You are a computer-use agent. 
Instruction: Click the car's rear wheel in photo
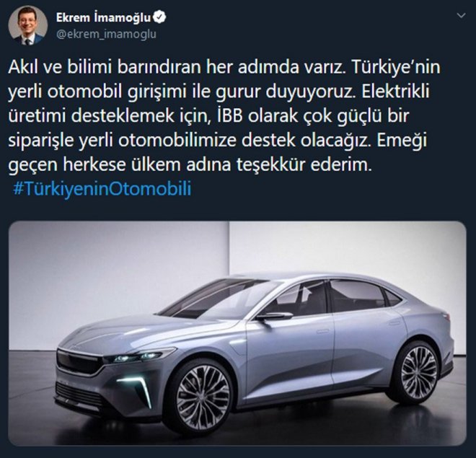(x=418, y=372)
